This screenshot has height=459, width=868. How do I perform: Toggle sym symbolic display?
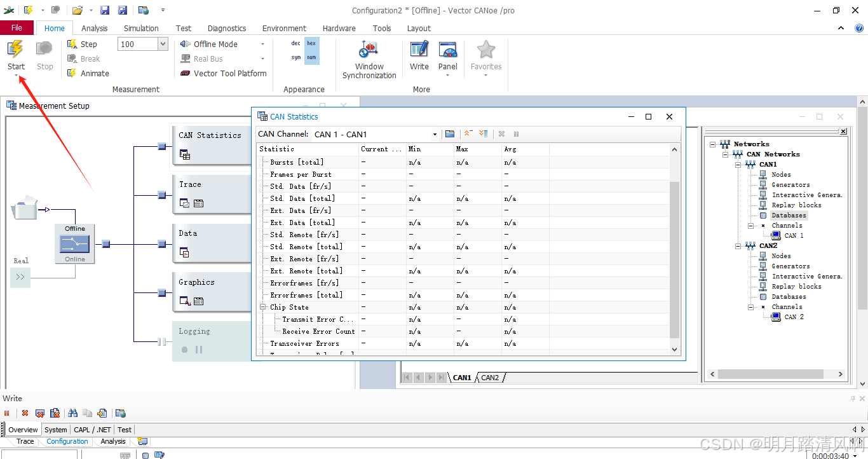[x=296, y=58]
